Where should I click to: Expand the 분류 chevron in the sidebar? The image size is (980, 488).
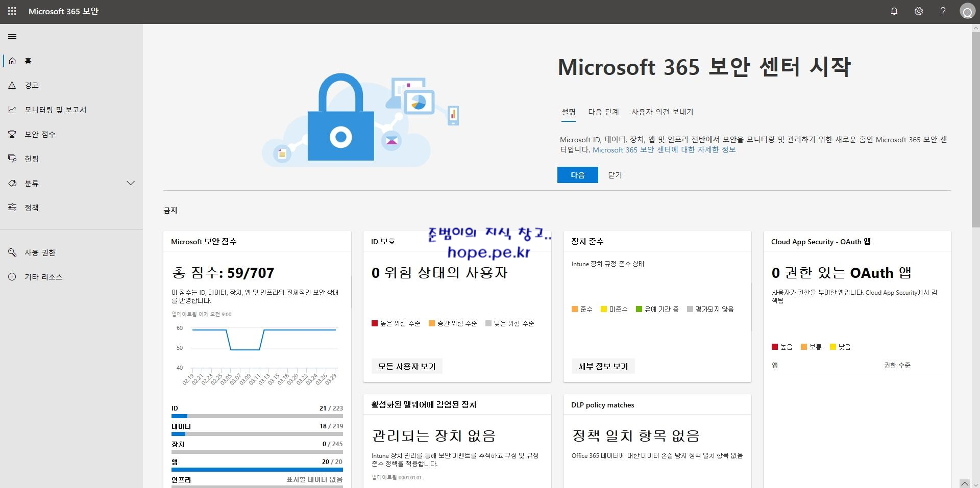point(131,183)
